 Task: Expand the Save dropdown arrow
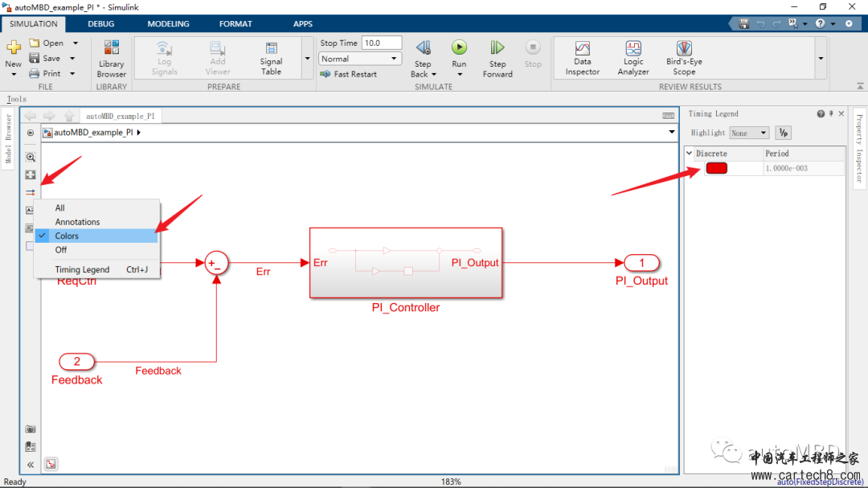coord(72,58)
